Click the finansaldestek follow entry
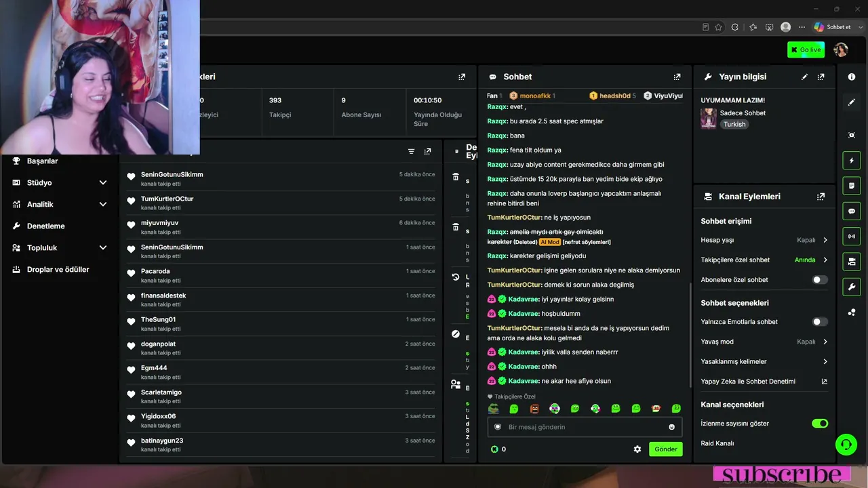Image resolution: width=868 pixels, height=488 pixels. coord(281,300)
